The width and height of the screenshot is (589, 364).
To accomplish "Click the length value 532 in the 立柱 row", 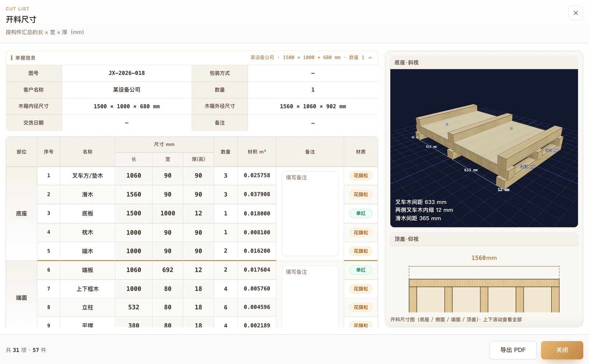I will (134, 307).
